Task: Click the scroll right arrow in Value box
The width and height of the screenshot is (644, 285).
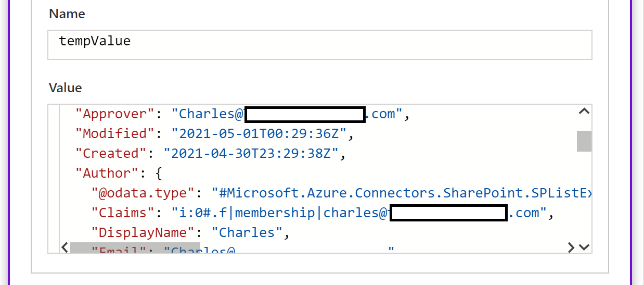Action: pyautogui.click(x=571, y=247)
